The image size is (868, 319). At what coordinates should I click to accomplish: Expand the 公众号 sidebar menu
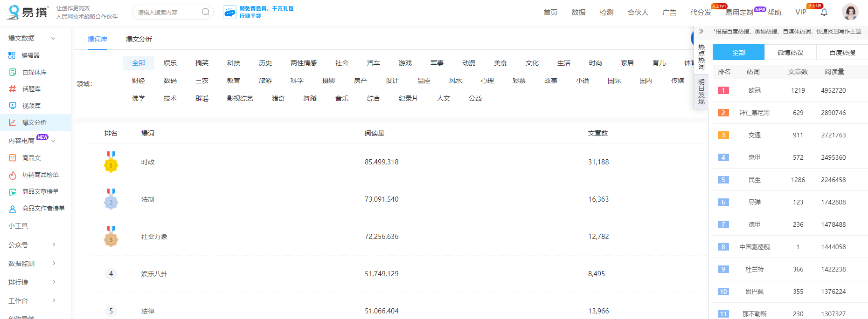54,244
